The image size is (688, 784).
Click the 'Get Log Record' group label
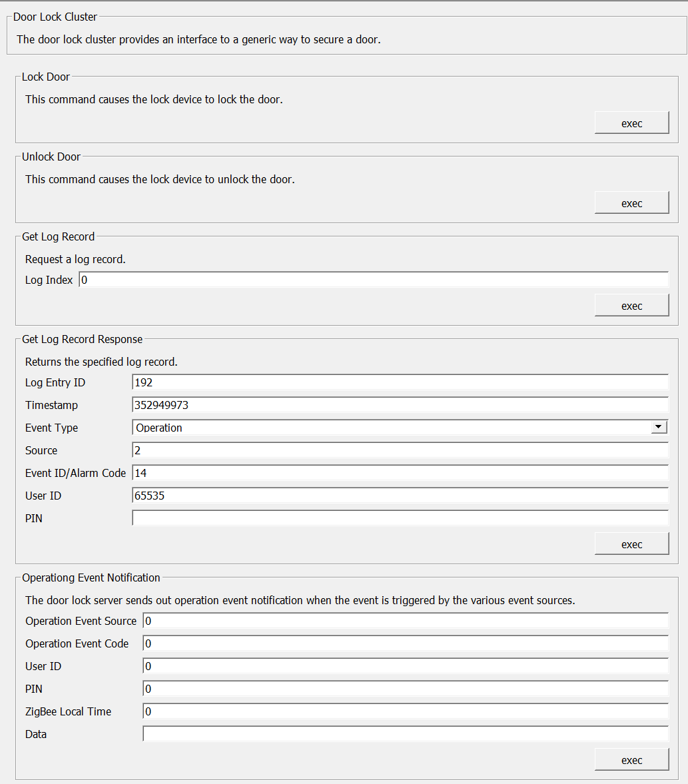(x=58, y=236)
